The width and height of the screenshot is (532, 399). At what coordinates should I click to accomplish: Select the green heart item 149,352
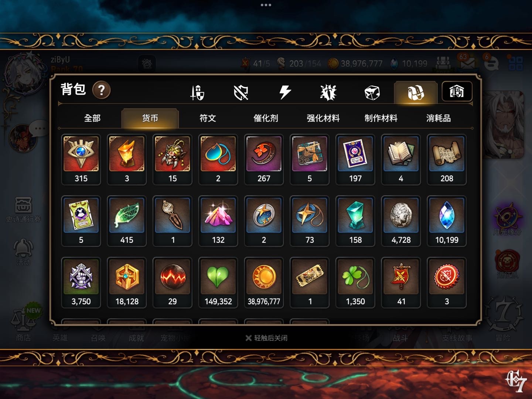[x=218, y=283]
